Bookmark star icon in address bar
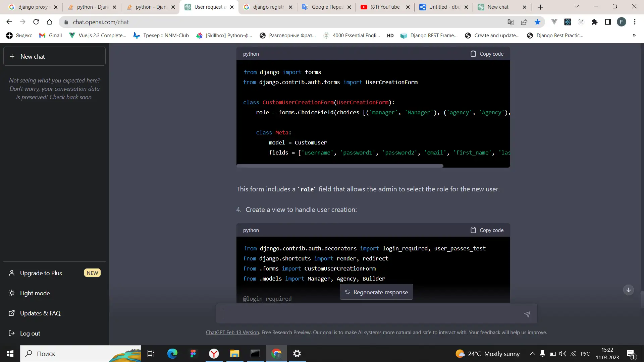 tap(537, 22)
